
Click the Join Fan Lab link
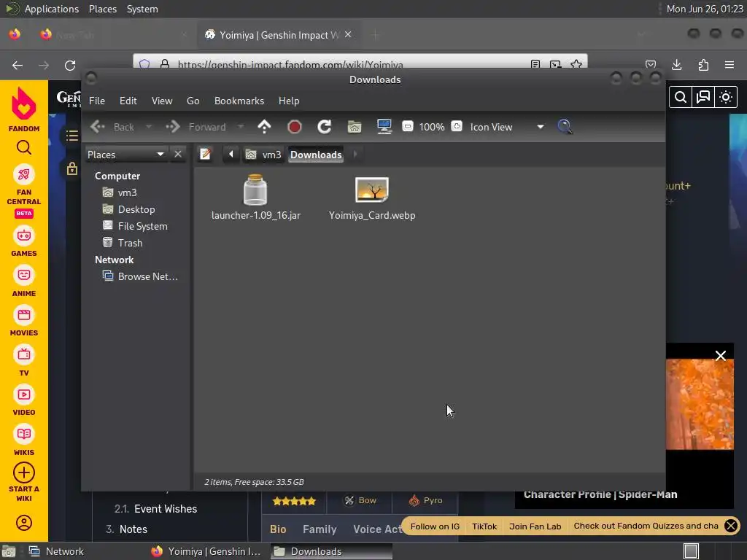(535, 526)
